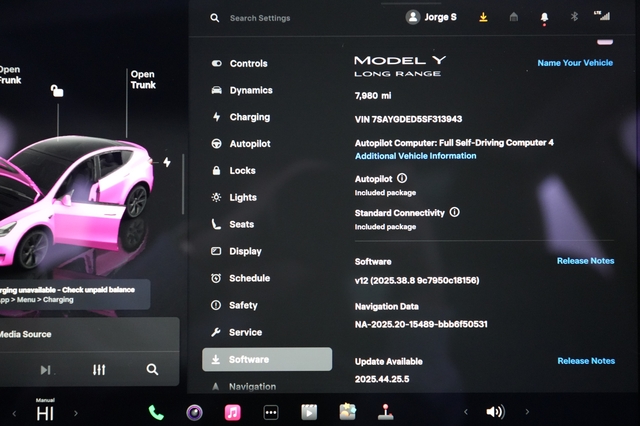Tap software version v12 (2025.38.8) text
Screen dimensions: 640x426
click(x=417, y=280)
